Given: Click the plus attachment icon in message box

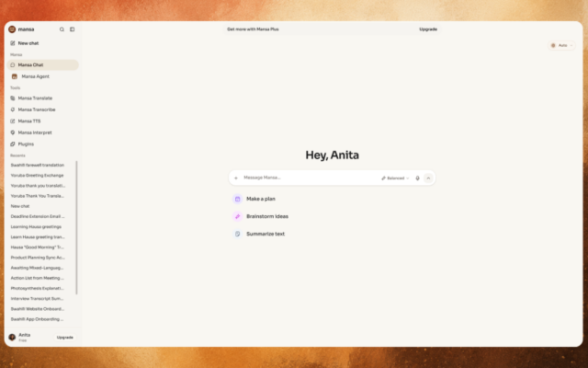Looking at the screenshot, I should pos(236,178).
